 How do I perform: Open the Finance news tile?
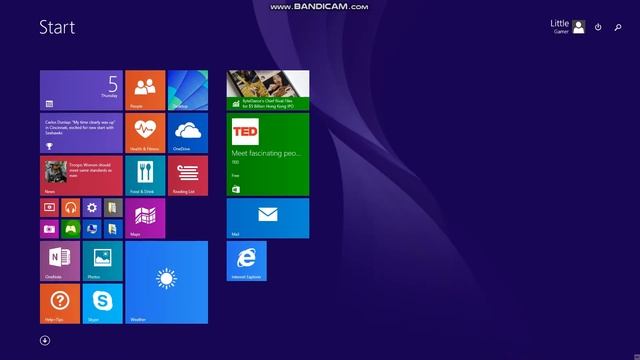point(268,90)
